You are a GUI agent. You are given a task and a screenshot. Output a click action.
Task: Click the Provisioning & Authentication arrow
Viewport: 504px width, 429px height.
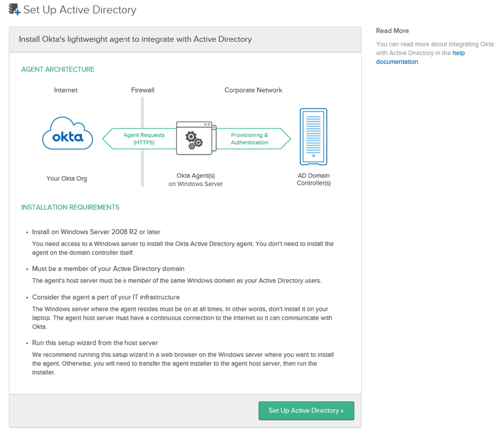coord(250,139)
